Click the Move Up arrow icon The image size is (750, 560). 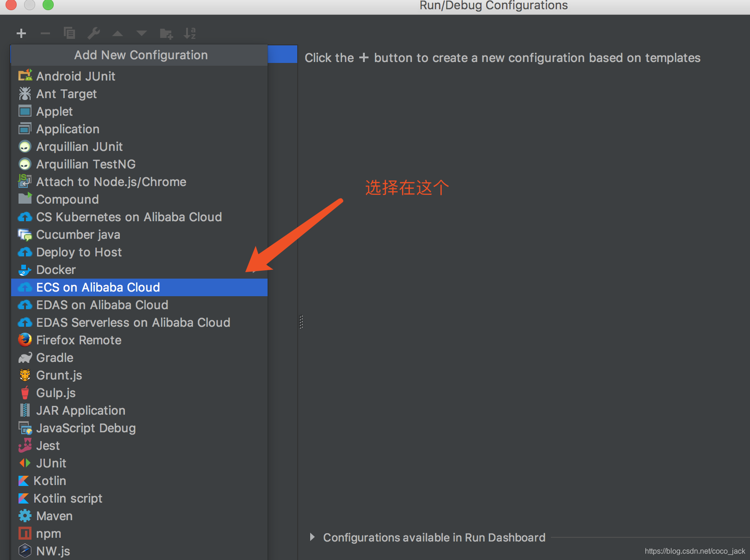point(118,33)
